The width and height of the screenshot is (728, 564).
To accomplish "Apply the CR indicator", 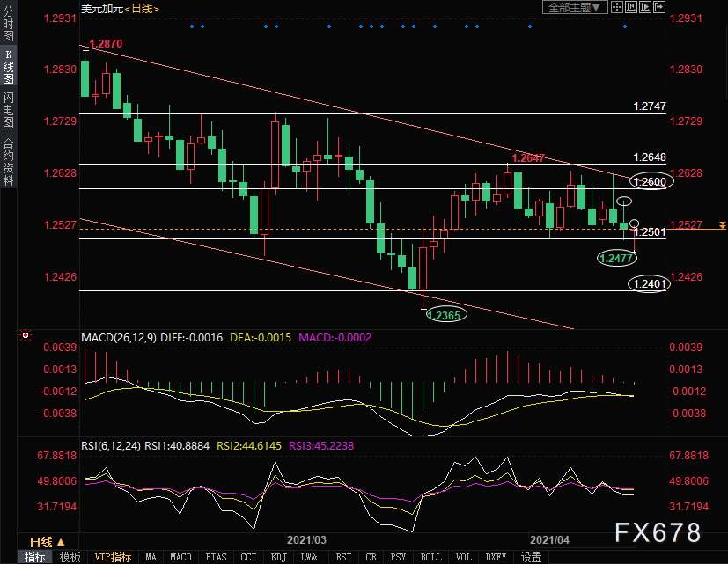I will (x=371, y=557).
